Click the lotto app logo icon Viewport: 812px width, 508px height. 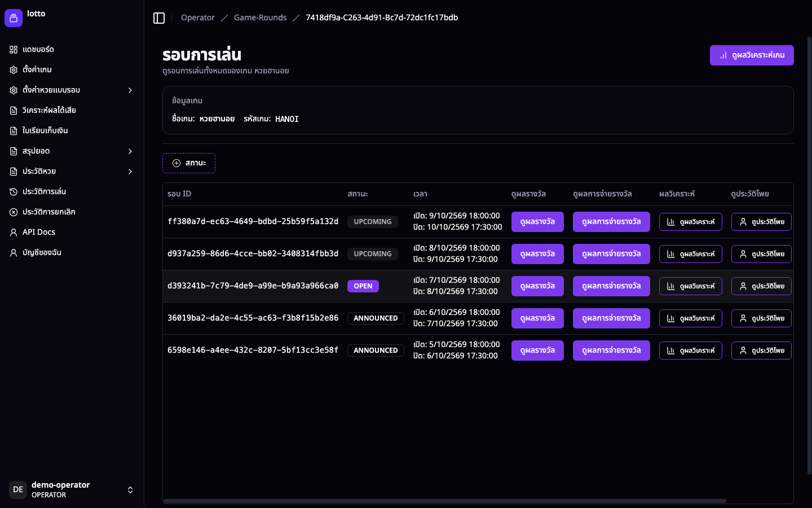point(14,18)
